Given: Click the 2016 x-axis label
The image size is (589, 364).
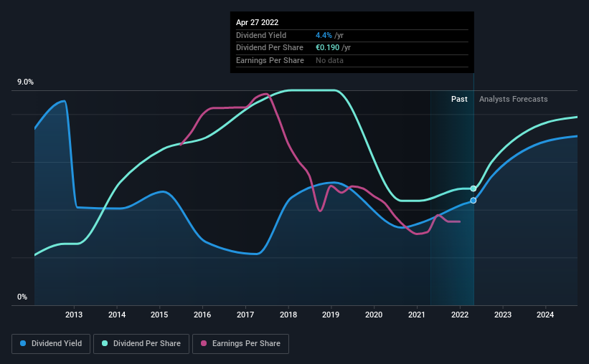Looking at the screenshot, I should tap(202, 315).
